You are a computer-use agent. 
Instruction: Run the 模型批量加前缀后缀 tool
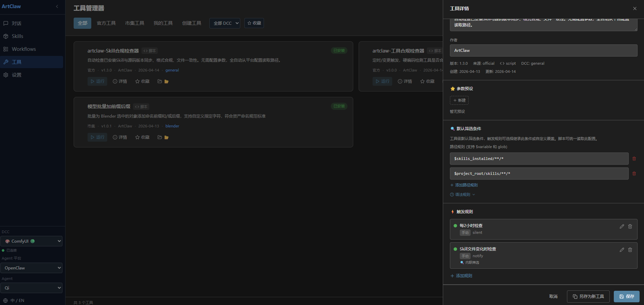[97, 137]
